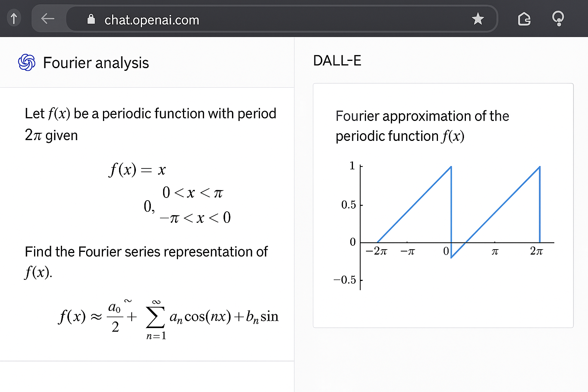The width and height of the screenshot is (588, 392).
Task: Click the f(x) = x piecewise formula
Action: coord(137,170)
